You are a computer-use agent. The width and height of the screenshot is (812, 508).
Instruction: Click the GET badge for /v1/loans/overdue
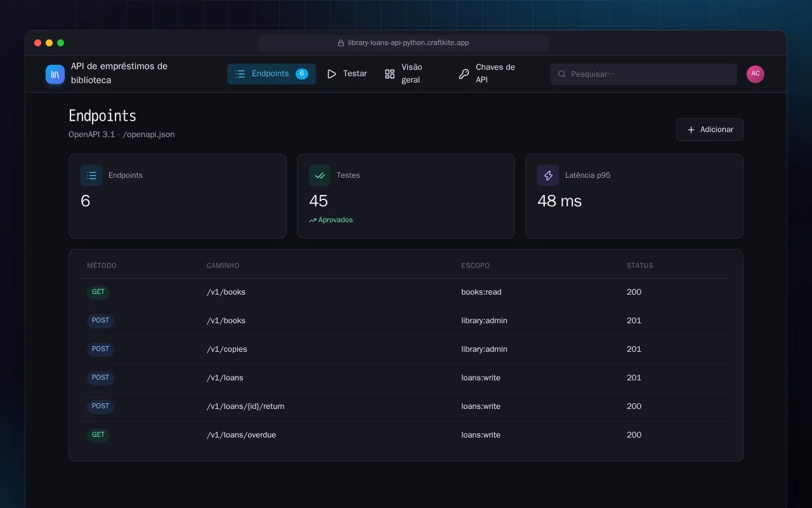click(98, 436)
